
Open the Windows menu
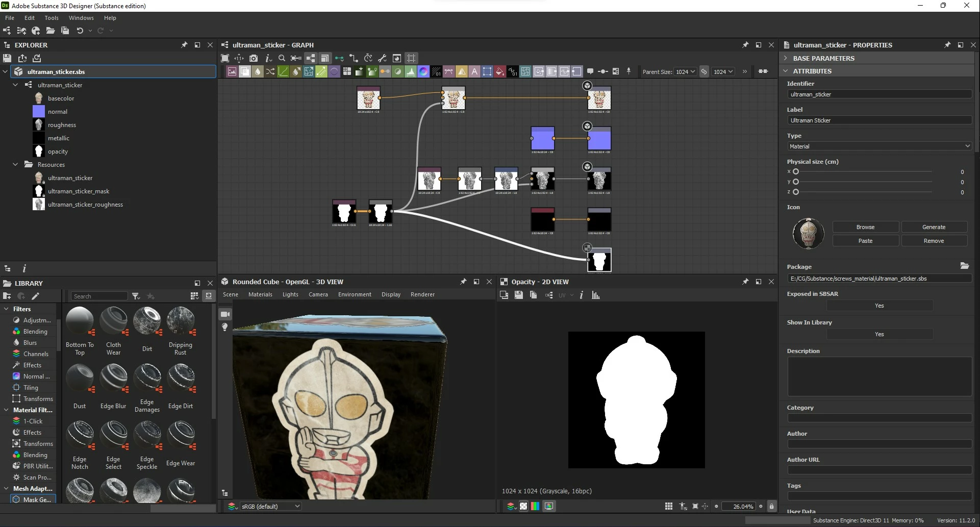[81, 18]
